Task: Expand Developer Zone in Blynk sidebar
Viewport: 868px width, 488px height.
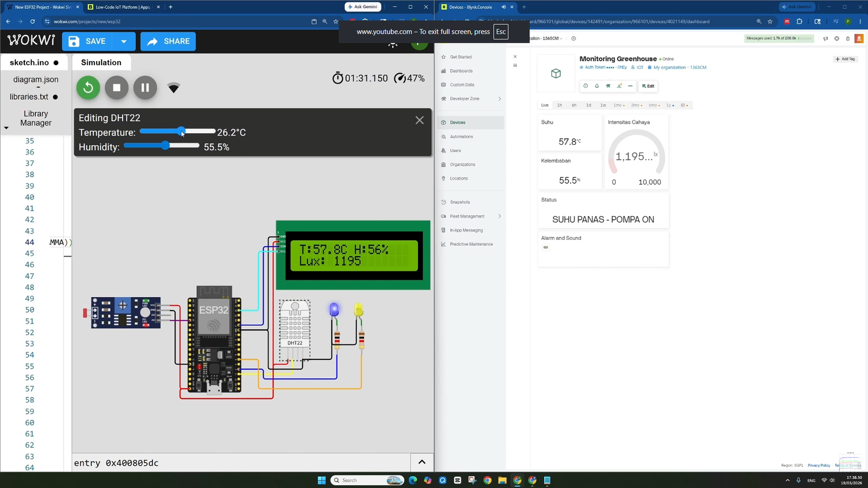Action: [471, 99]
